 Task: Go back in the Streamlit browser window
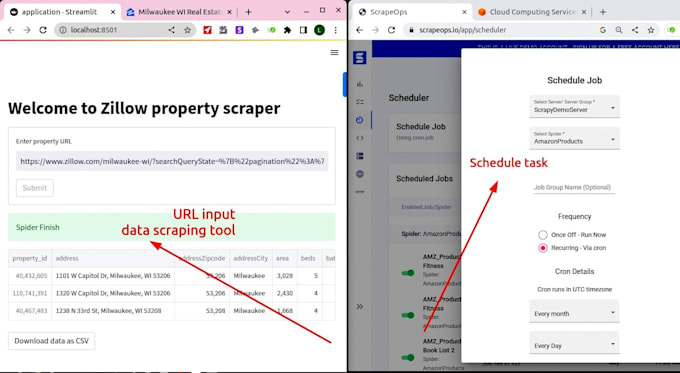[x=11, y=30]
